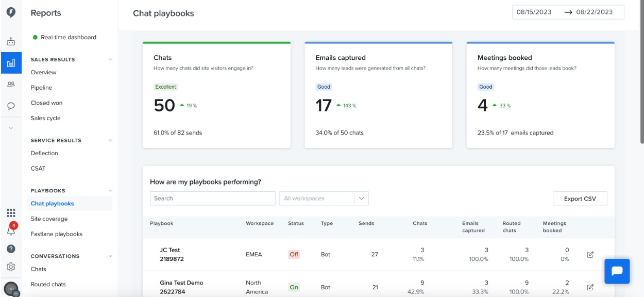644x297 pixels.
Task: Go to the Deflection report
Action: coord(44,153)
